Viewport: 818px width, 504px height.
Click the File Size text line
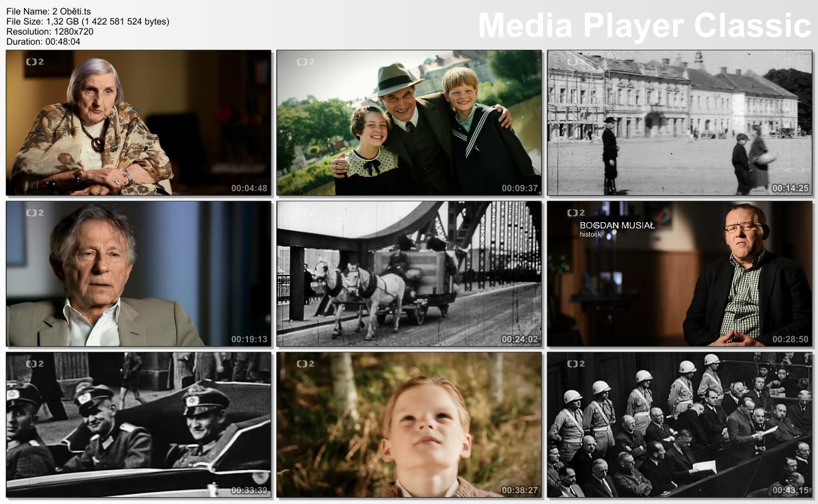click(87, 21)
